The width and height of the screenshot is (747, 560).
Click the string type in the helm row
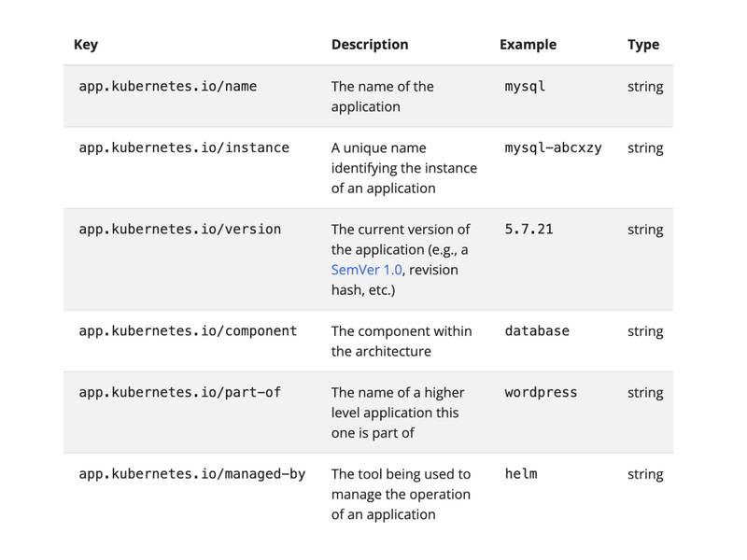coord(645,474)
